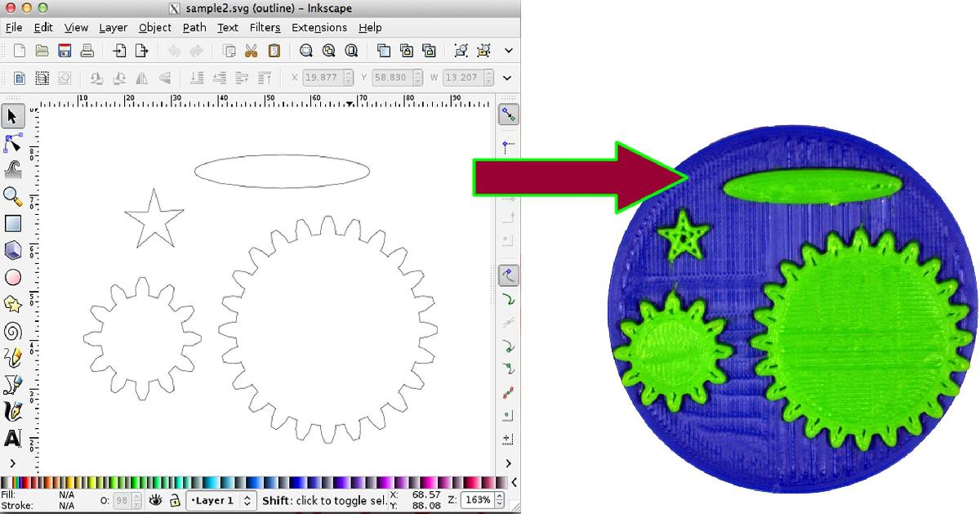Image resolution: width=980 pixels, height=514 pixels.
Task: Select the Text tool
Action: coord(13,438)
